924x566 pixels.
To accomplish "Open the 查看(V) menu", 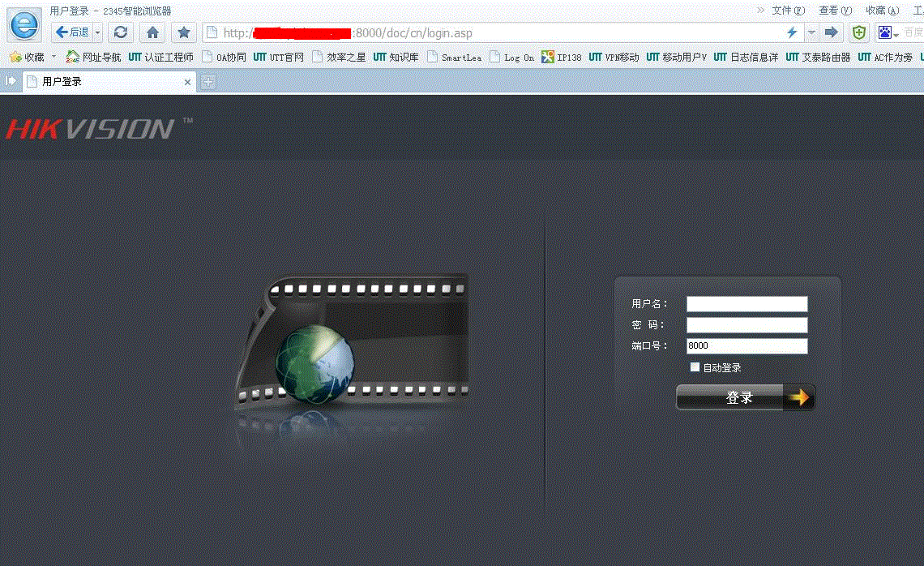I will tap(835, 11).
